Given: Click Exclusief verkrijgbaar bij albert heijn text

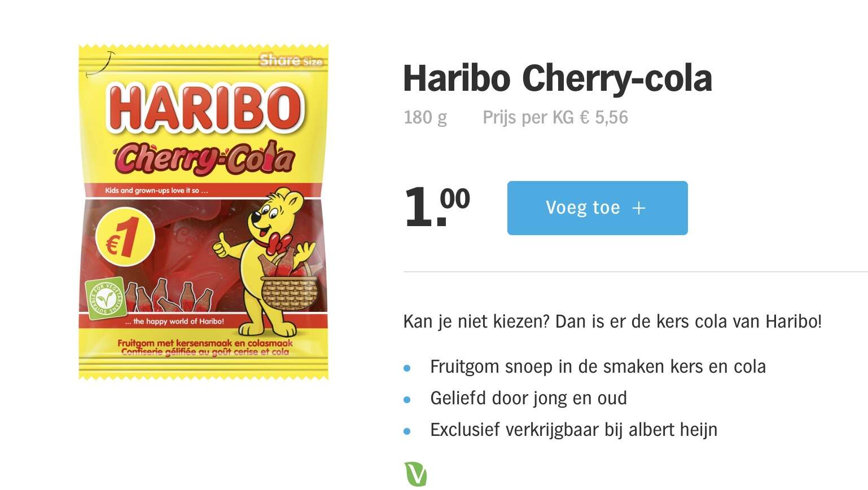Looking at the screenshot, I should (x=573, y=430).
